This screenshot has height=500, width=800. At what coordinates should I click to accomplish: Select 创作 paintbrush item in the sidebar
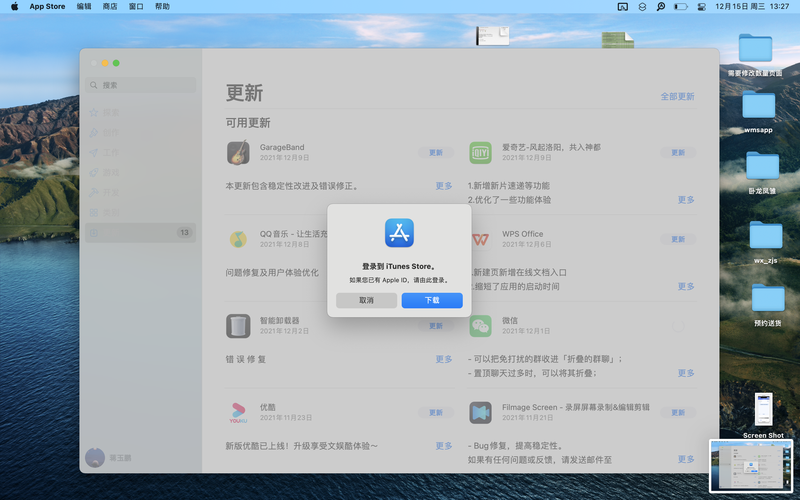point(140,132)
